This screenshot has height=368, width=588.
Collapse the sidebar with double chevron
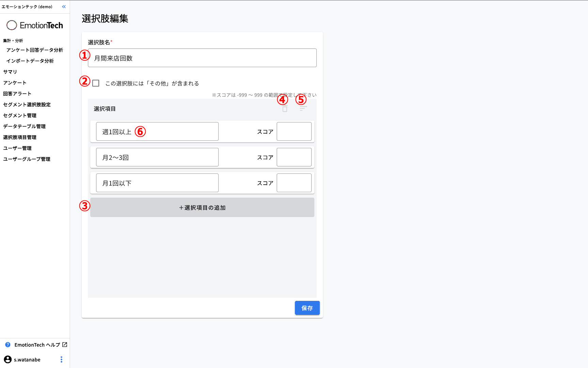click(x=64, y=7)
